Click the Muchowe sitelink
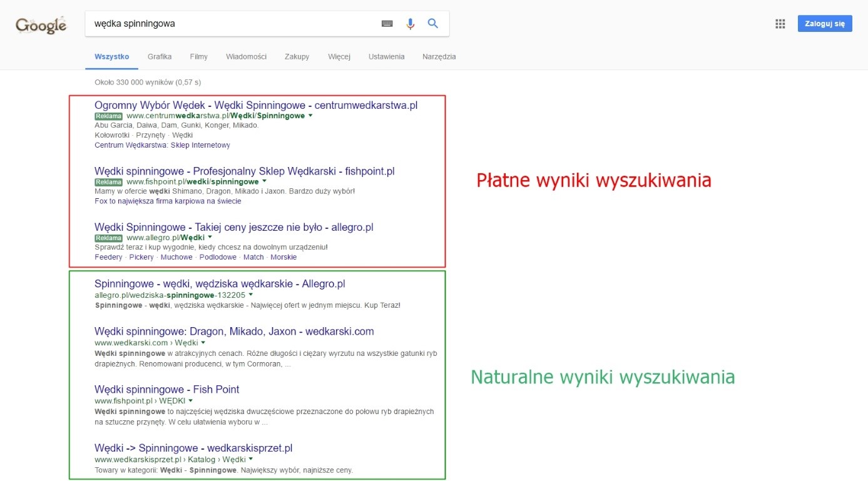The height and width of the screenshot is (481, 868). point(176,257)
